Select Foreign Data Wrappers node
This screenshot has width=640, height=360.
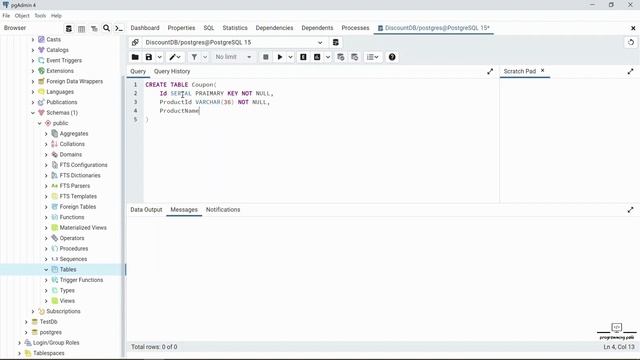point(74,82)
